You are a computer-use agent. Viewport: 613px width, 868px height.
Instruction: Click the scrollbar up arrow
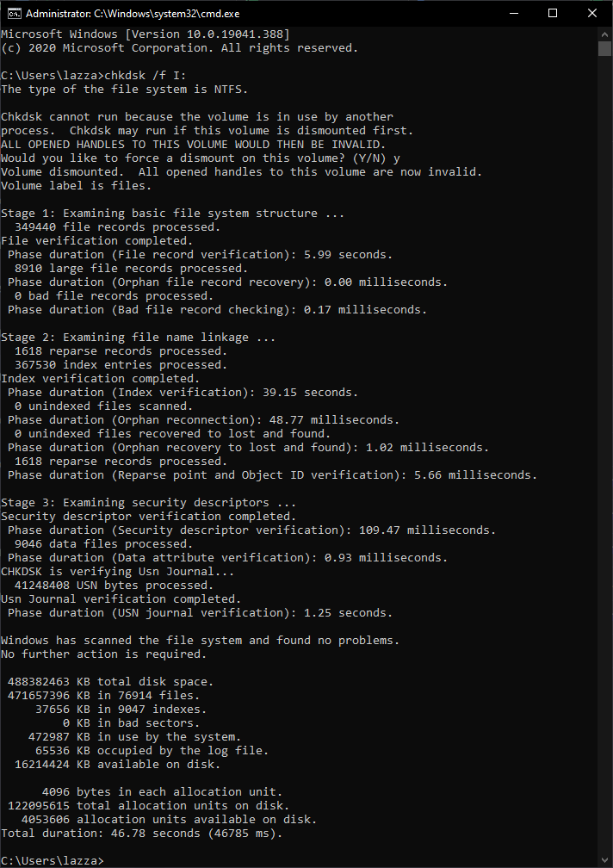click(604, 34)
